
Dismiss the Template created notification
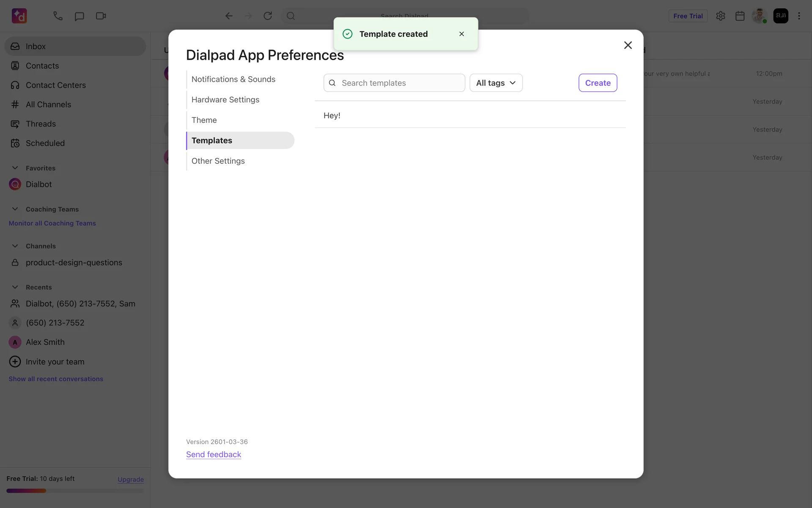(461, 34)
